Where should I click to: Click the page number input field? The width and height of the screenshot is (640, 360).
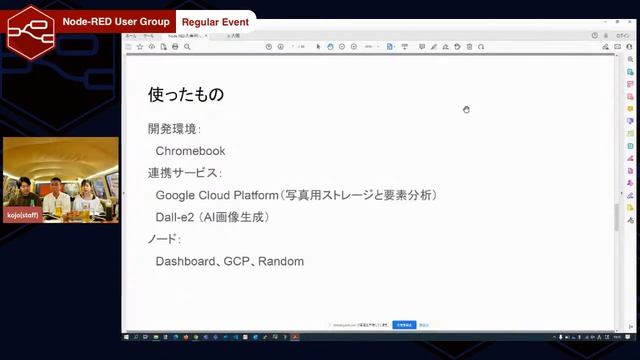click(x=293, y=47)
